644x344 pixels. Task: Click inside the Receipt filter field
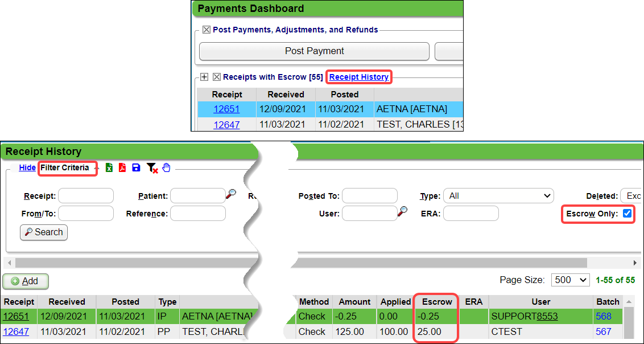85,195
